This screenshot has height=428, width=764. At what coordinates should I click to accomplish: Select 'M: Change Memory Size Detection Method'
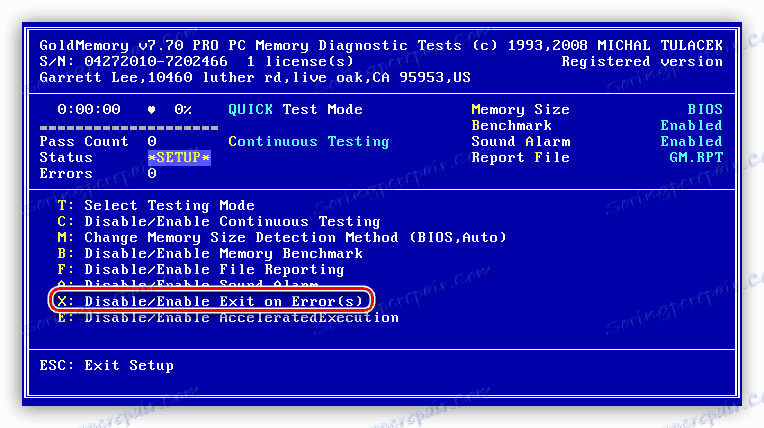point(282,237)
